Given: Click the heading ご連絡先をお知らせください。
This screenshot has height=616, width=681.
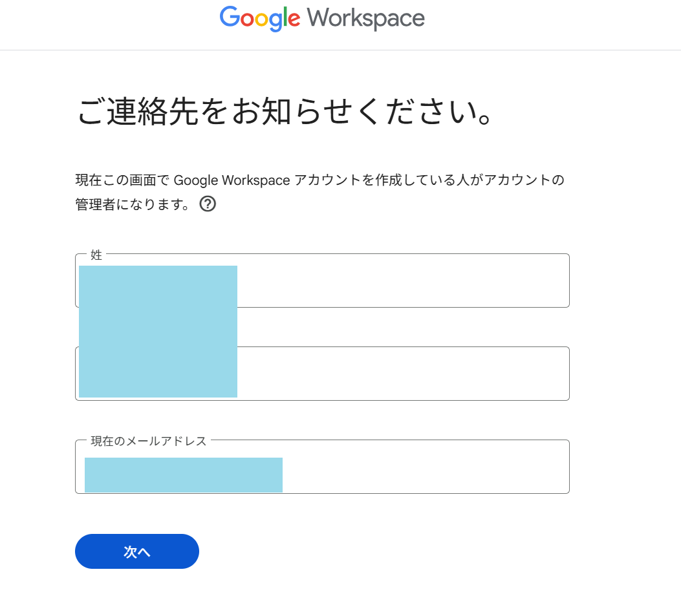Looking at the screenshot, I should pyautogui.click(x=286, y=112).
